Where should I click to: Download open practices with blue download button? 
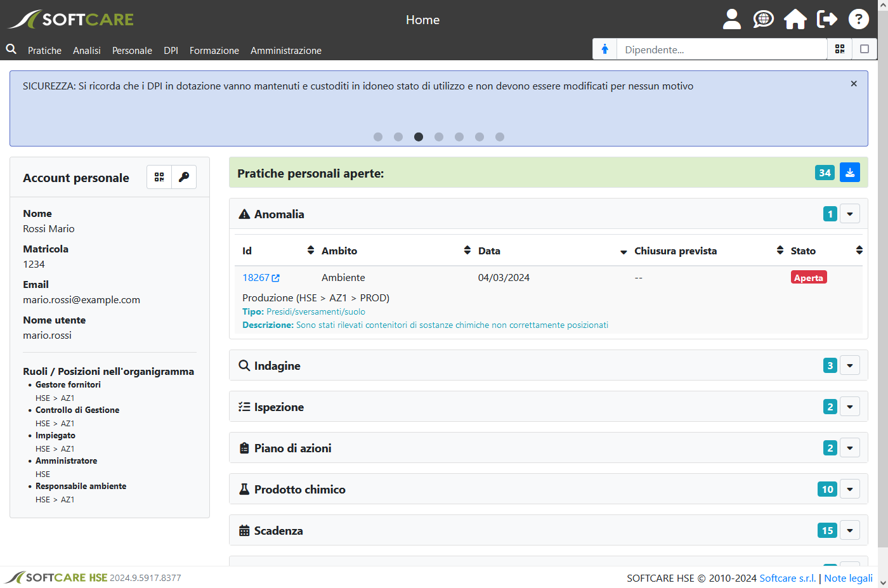click(849, 173)
